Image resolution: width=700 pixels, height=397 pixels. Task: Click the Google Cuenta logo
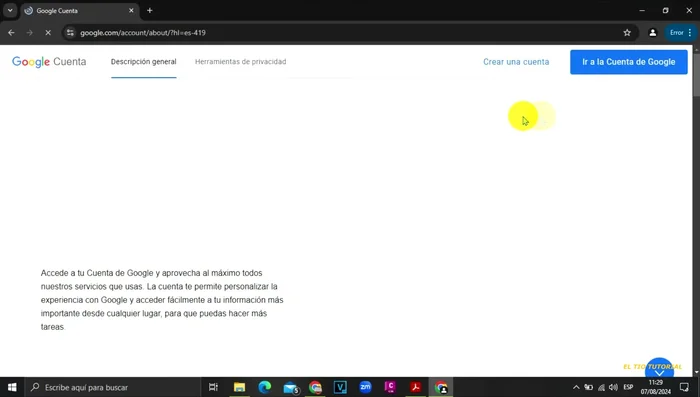click(x=49, y=62)
